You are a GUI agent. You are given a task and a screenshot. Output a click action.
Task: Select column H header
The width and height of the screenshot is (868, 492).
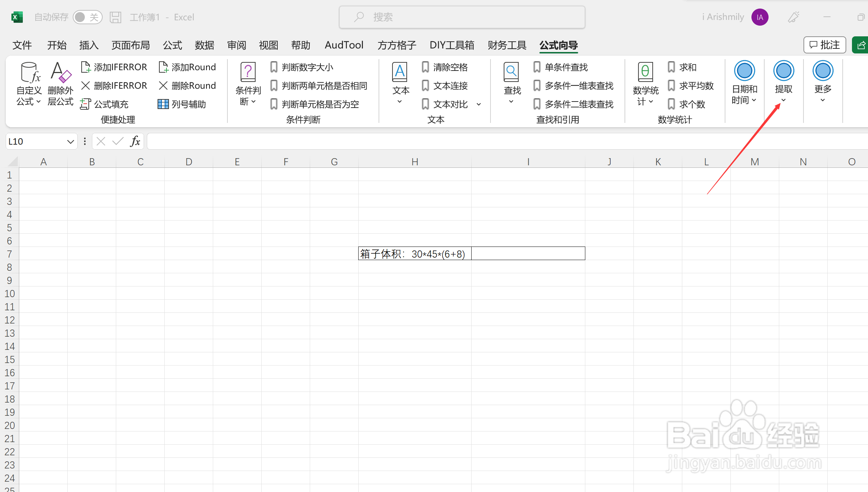[x=415, y=162]
